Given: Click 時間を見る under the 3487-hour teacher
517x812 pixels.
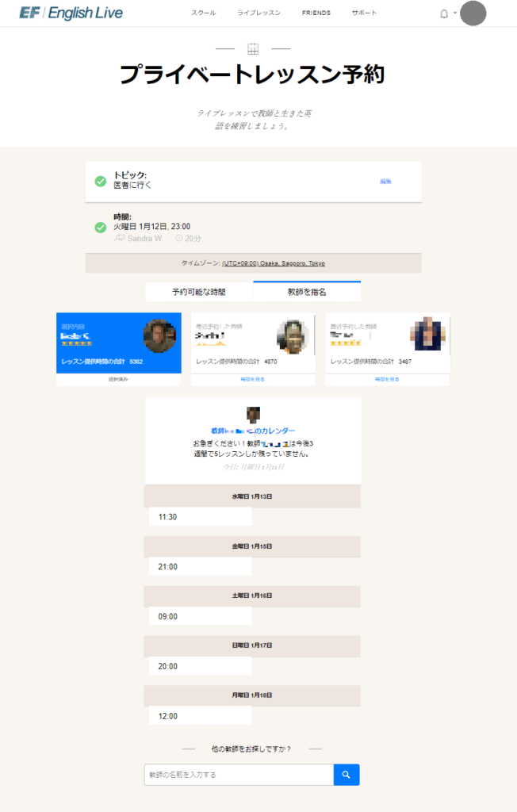Looking at the screenshot, I should pyautogui.click(x=387, y=380).
